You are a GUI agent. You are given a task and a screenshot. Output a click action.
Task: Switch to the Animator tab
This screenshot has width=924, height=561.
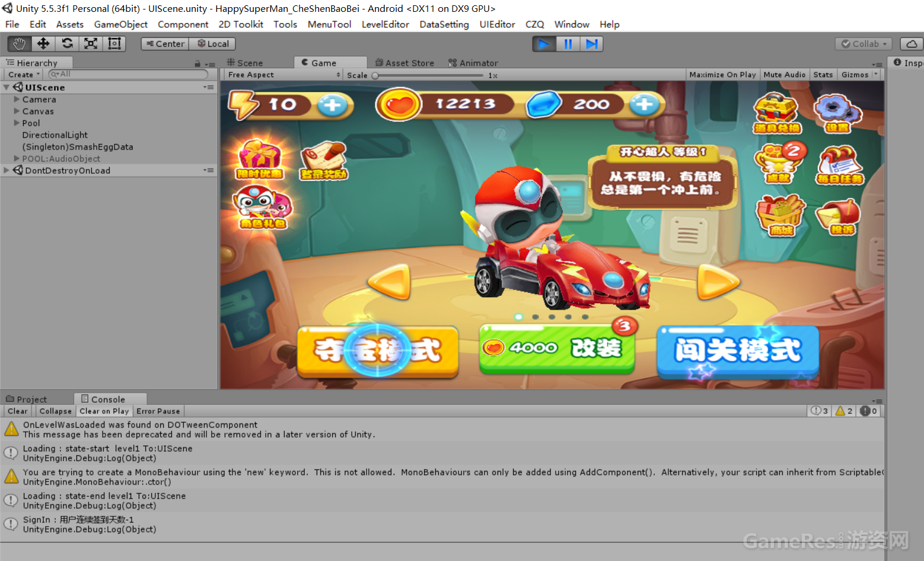(473, 63)
